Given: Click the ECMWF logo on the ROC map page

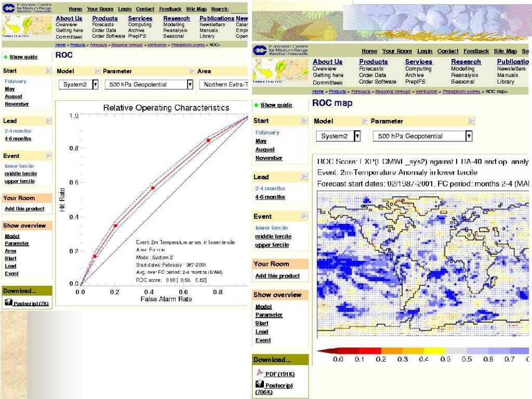Looking at the screenshot, I should 260,50.
